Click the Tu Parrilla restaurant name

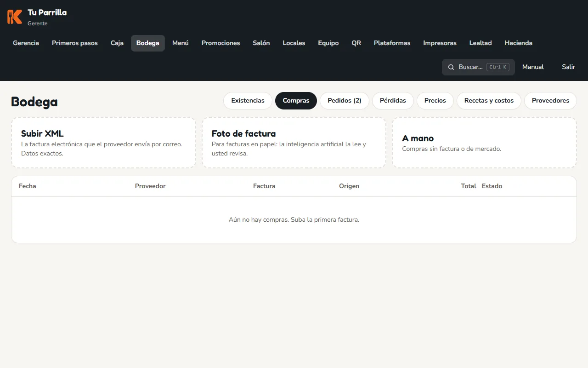tap(47, 12)
